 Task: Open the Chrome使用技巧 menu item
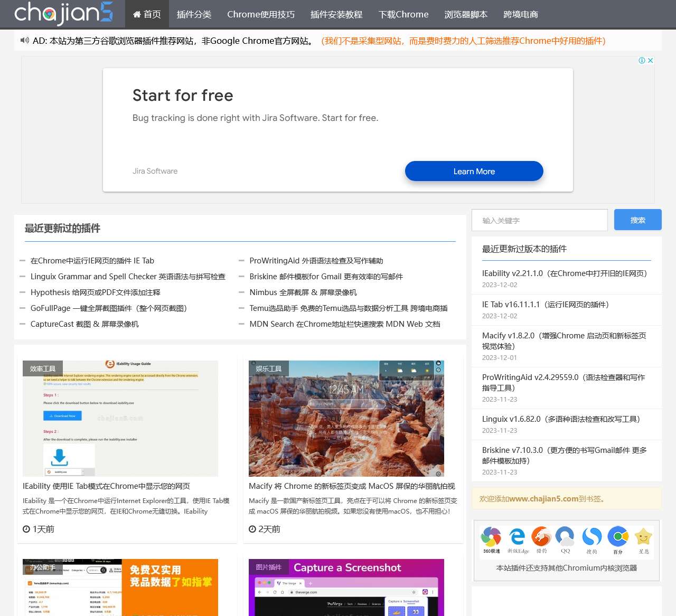pyautogui.click(x=261, y=14)
